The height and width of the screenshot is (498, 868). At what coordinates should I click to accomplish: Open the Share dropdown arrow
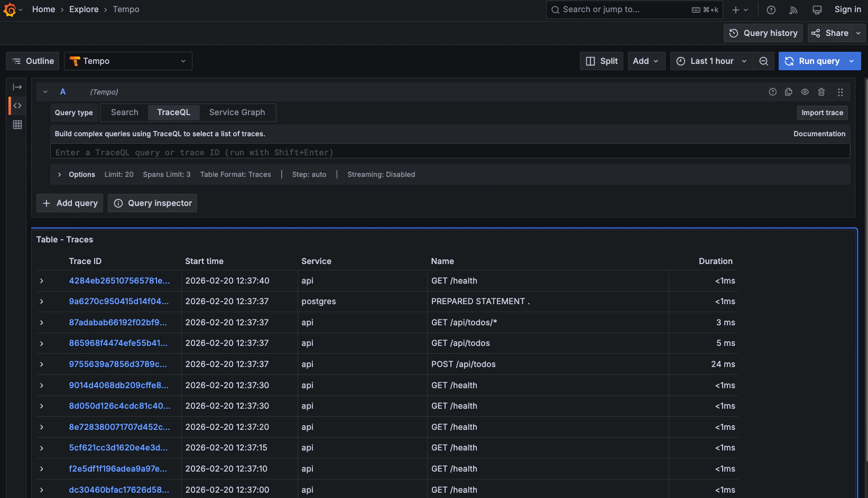pos(858,33)
